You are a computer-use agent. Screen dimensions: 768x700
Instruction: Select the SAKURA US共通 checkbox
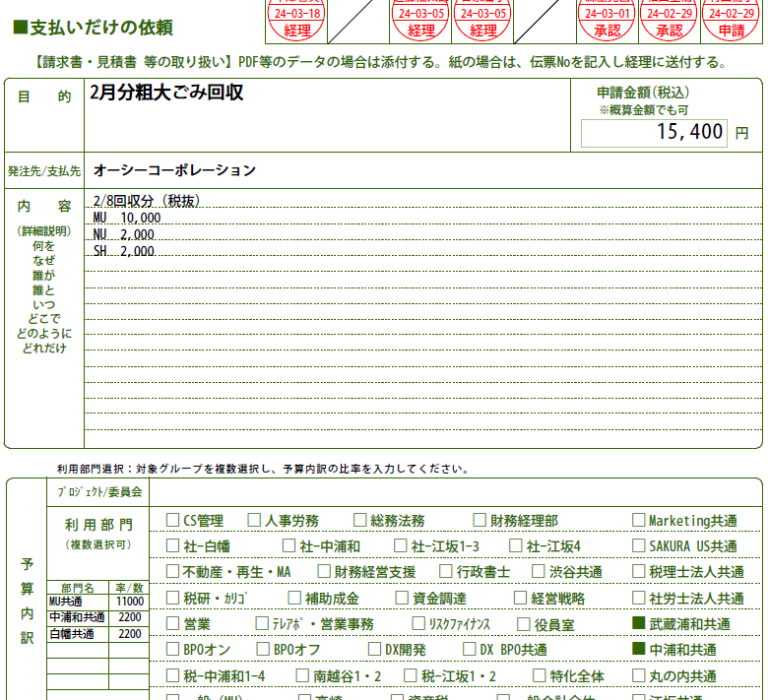638,545
